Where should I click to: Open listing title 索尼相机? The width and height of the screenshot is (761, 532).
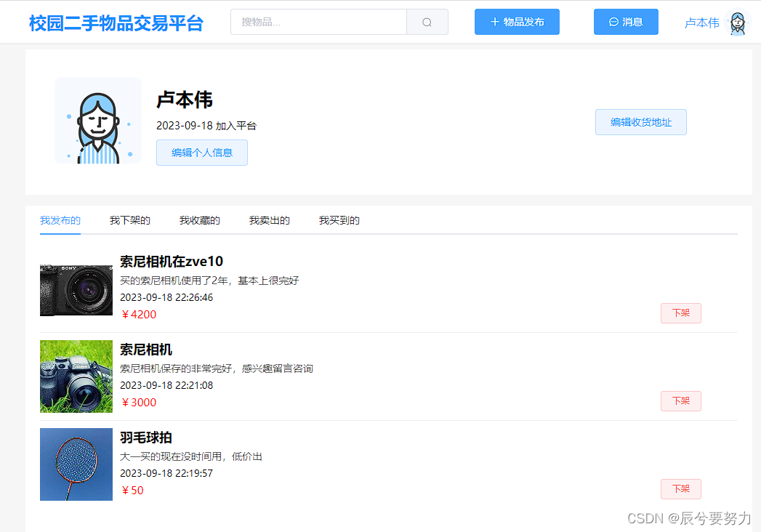tap(146, 350)
